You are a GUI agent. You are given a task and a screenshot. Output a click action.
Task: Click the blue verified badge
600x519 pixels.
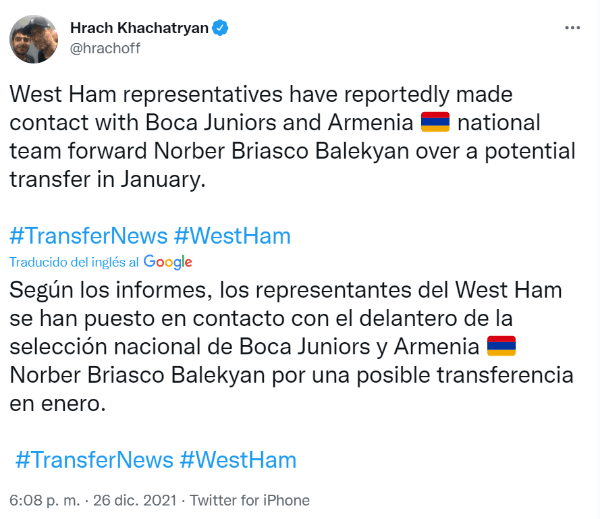[220, 28]
